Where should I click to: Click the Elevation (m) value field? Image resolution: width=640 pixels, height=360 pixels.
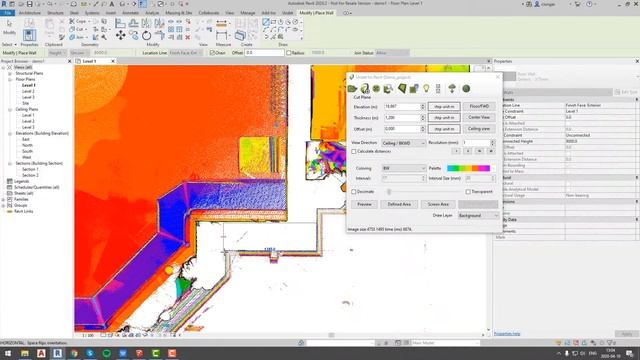click(402, 107)
